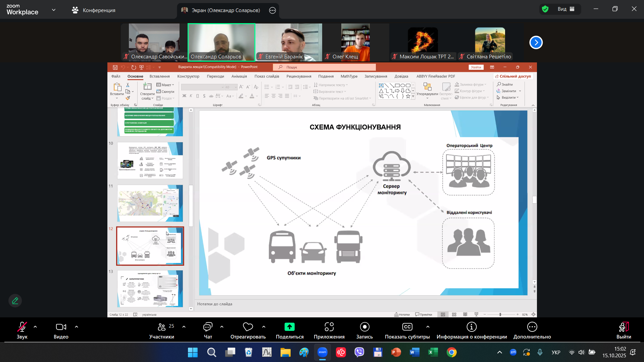Open the Zoom chat panel

208,330
